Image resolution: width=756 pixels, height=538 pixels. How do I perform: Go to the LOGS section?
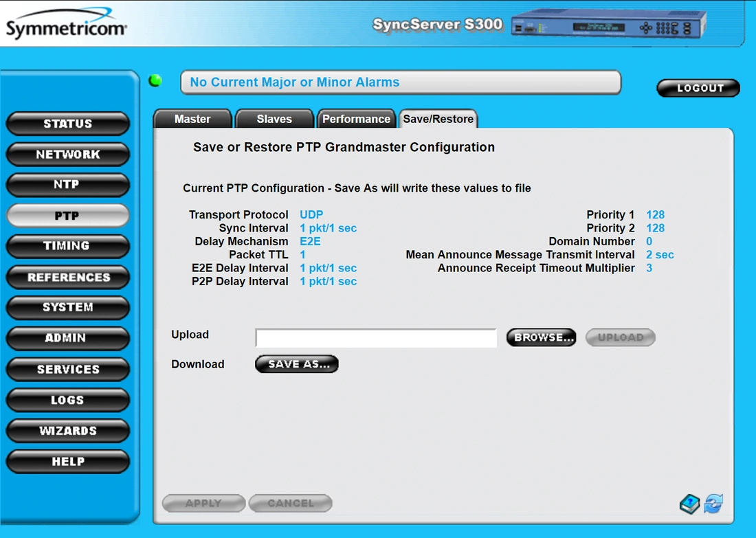(x=67, y=400)
